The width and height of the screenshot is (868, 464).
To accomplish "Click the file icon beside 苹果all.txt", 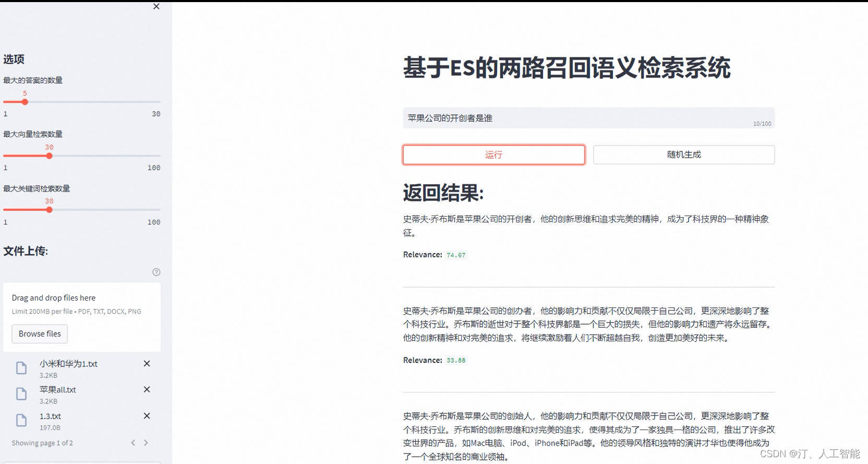I will (x=21, y=394).
